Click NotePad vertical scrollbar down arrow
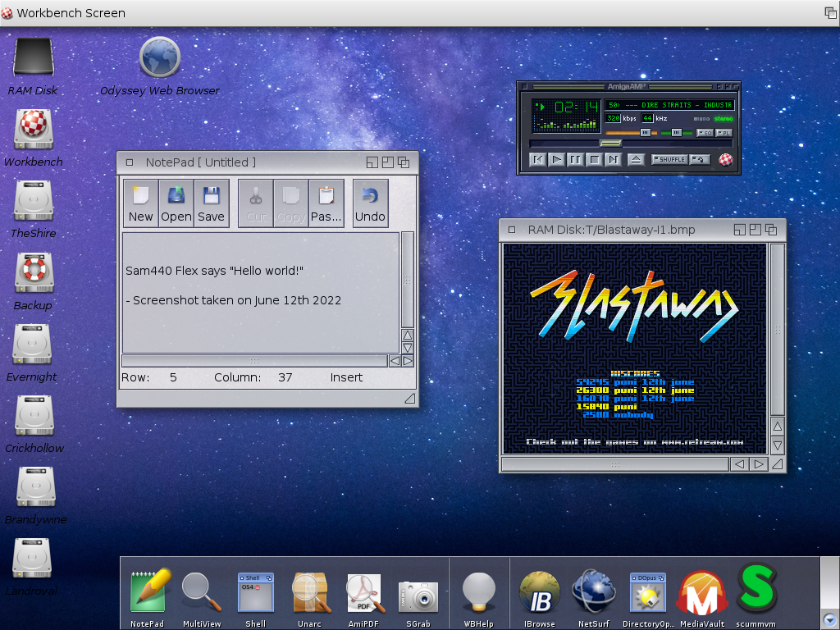This screenshot has width=840, height=630. 408,348
